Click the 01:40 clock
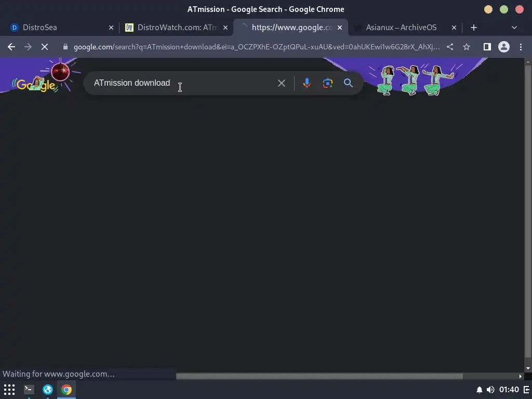Screen dimensions: 532x399 click(x=509, y=390)
